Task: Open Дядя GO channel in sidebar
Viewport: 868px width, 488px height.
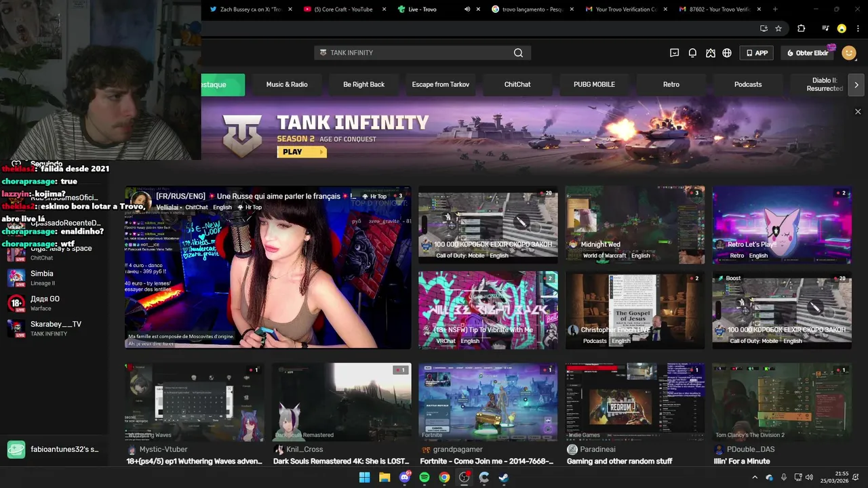Action: [54, 303]
